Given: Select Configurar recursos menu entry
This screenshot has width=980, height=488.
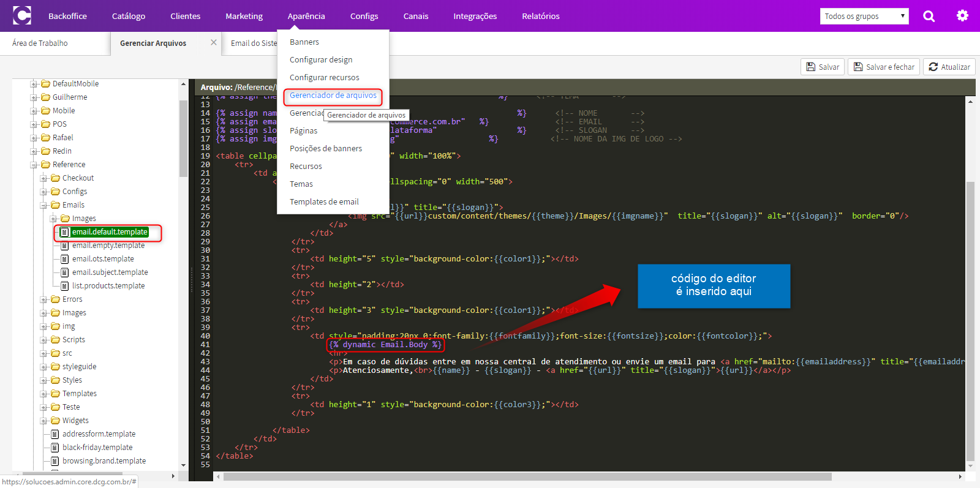Looking at the screenshot, I should 325,78.
